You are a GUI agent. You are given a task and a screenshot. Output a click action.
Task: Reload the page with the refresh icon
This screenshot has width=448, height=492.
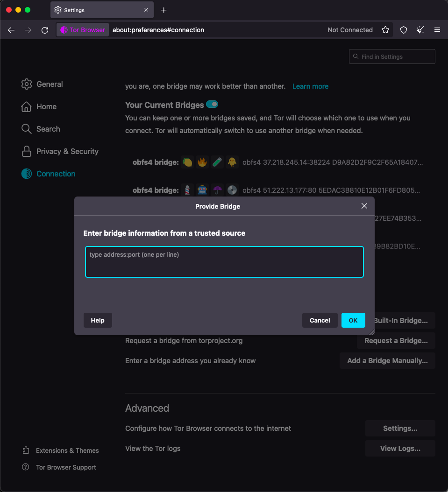(45, 30)
